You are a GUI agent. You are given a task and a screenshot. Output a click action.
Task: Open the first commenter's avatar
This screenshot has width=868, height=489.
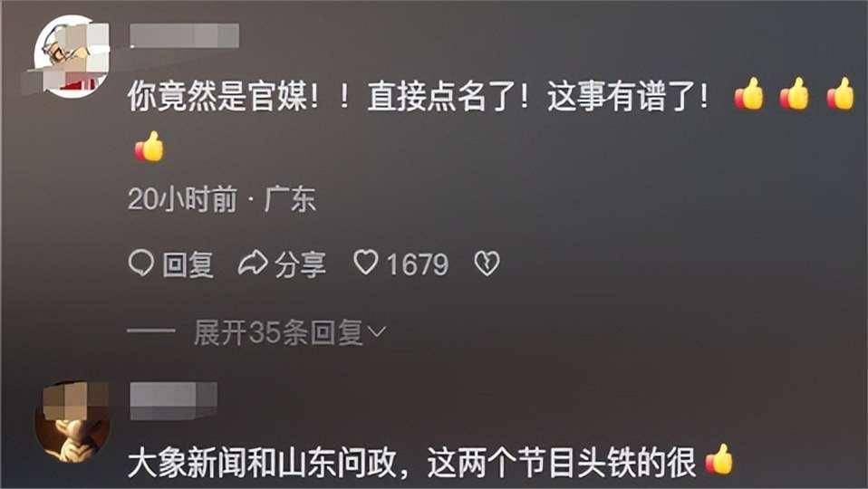pyautogui.click(x=72, y=57)
